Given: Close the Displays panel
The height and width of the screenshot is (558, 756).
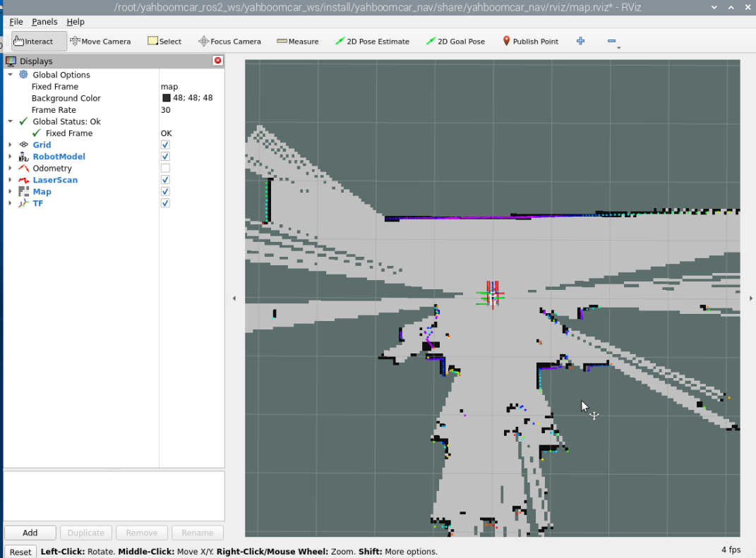Looking at the screenshot, I should pos(217,61).
